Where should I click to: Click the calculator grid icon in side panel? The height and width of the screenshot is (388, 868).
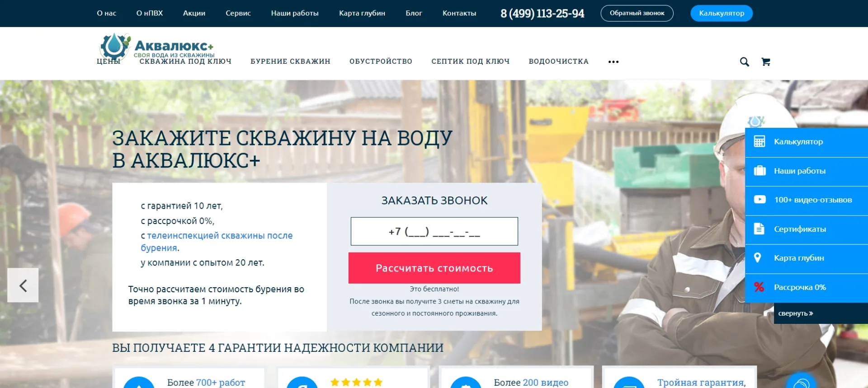click(759, 141)
